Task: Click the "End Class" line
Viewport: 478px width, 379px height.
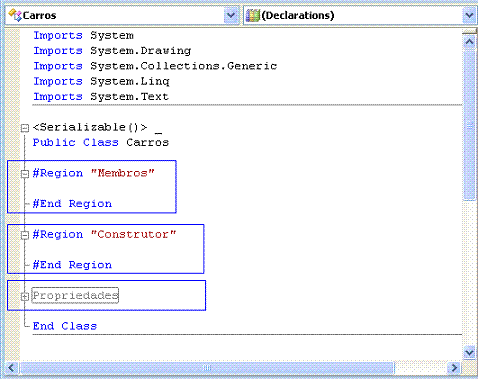Action: [x=65, y=326]
